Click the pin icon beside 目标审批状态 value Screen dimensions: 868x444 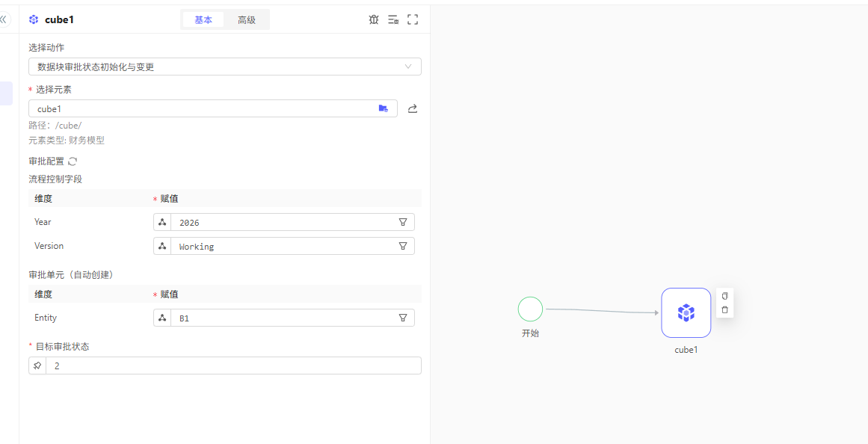click(x=37, y=366)
